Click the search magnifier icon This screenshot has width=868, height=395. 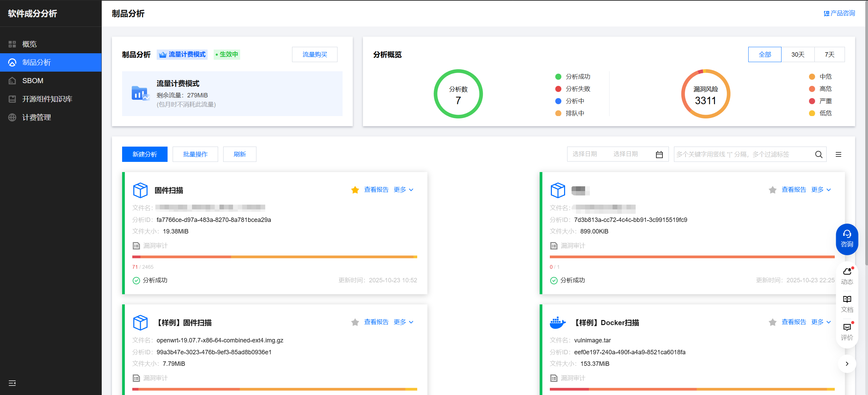[818, 154]
